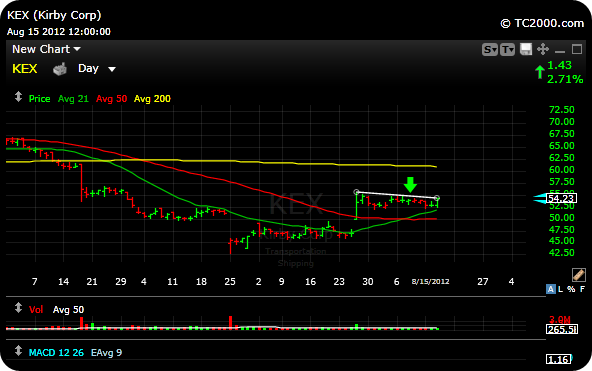Click the 54.23 current price marker
Screen dimensions: 592x371
[x=561, y=199]
